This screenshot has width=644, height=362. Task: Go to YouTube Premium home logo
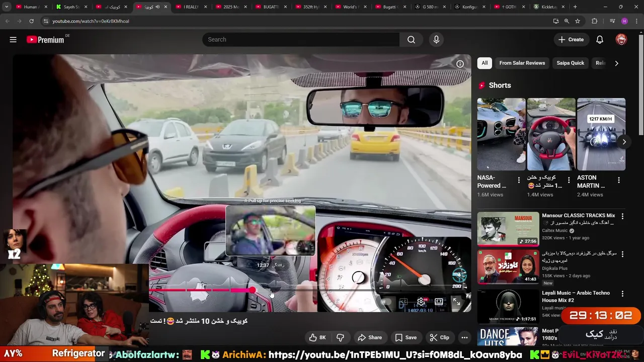(45, 40)
